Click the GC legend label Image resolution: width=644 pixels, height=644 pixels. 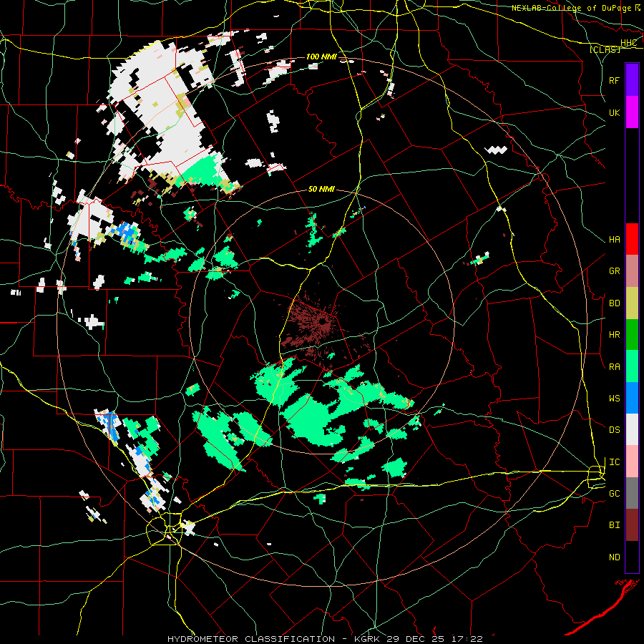[615, 494]
